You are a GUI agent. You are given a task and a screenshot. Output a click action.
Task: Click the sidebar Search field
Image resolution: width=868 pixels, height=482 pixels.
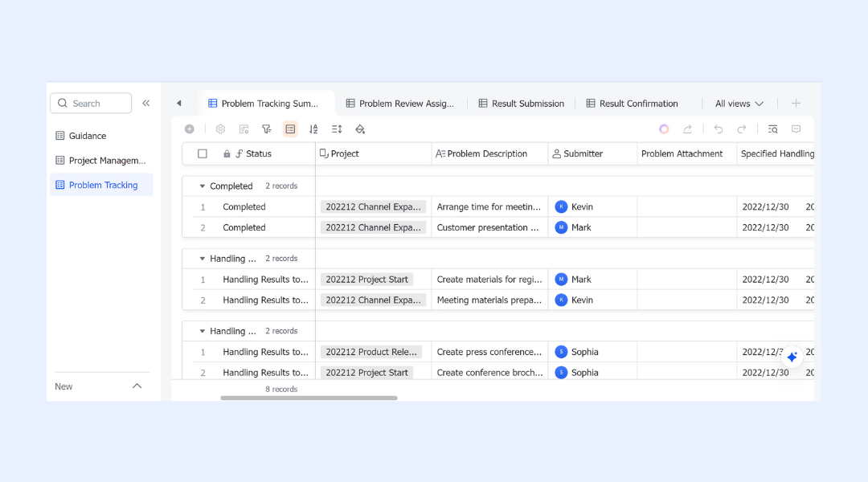tap(91, 103)
